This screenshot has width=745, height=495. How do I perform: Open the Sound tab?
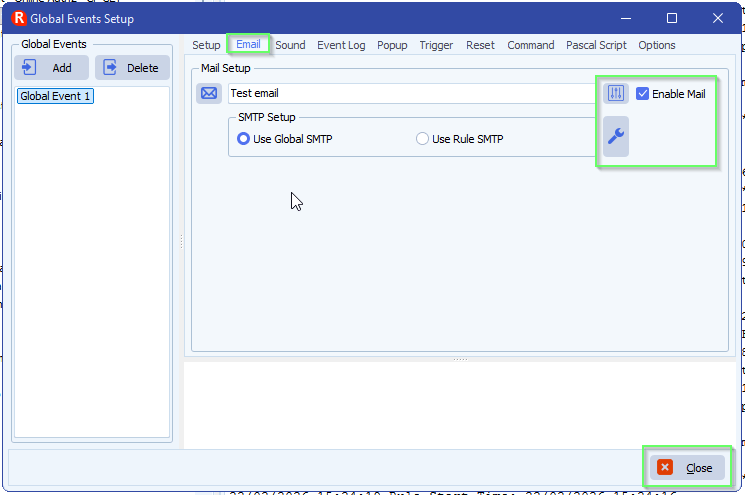(x=290, y=45)
